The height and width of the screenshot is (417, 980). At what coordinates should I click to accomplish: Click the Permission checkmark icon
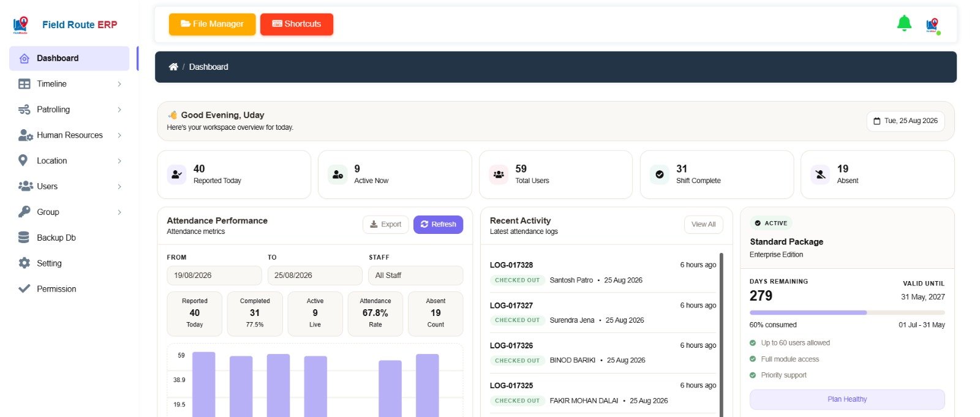(x=24, y=288)
